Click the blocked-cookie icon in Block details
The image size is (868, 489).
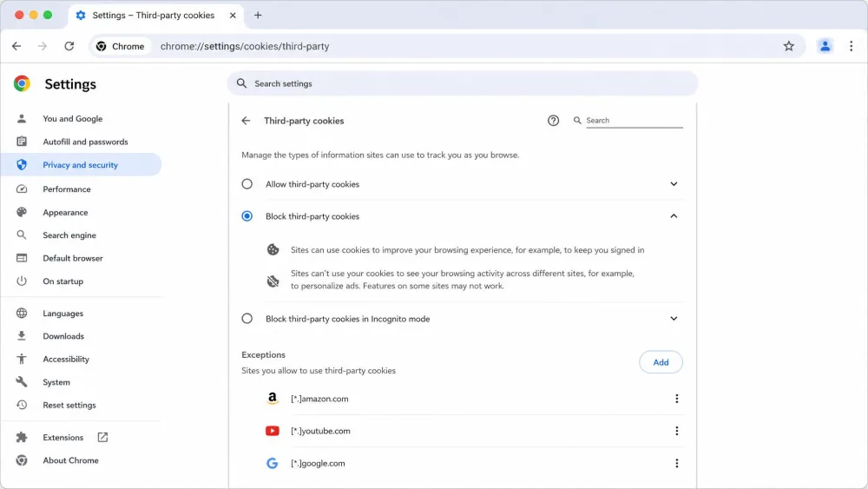pyautogui.click(x=273, y=281)
